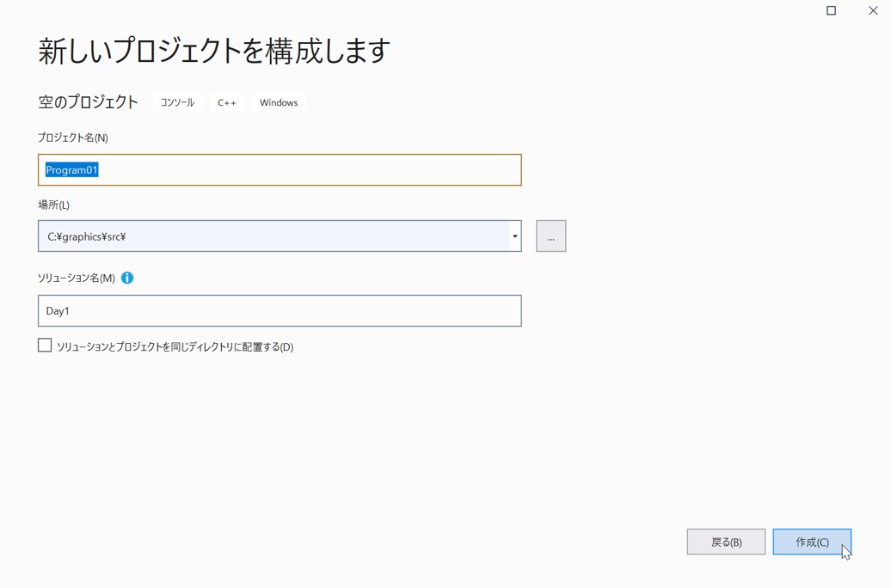
Task: Click the ソリューションとプロジェクトを同じディレクトリに配置する label text
Action: pos(175,347)
